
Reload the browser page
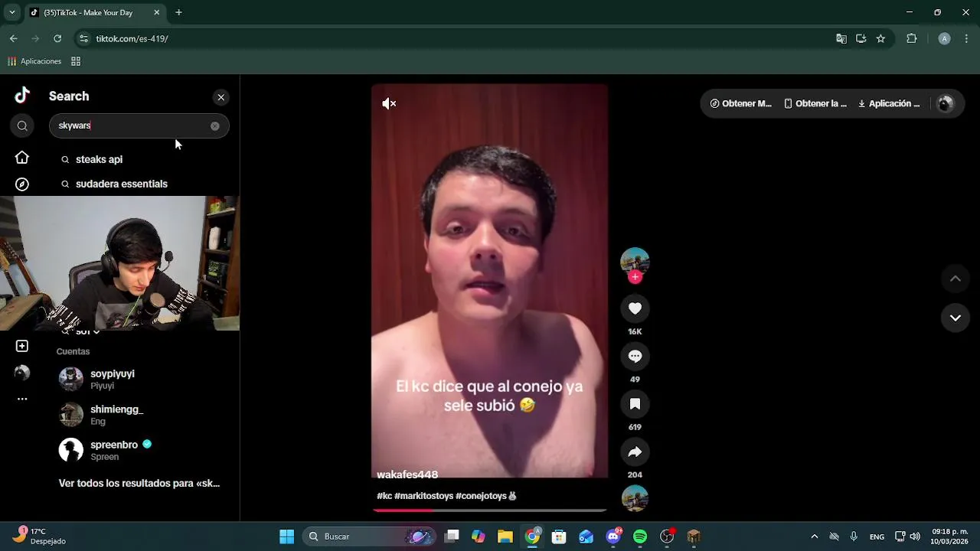(57, 38)
